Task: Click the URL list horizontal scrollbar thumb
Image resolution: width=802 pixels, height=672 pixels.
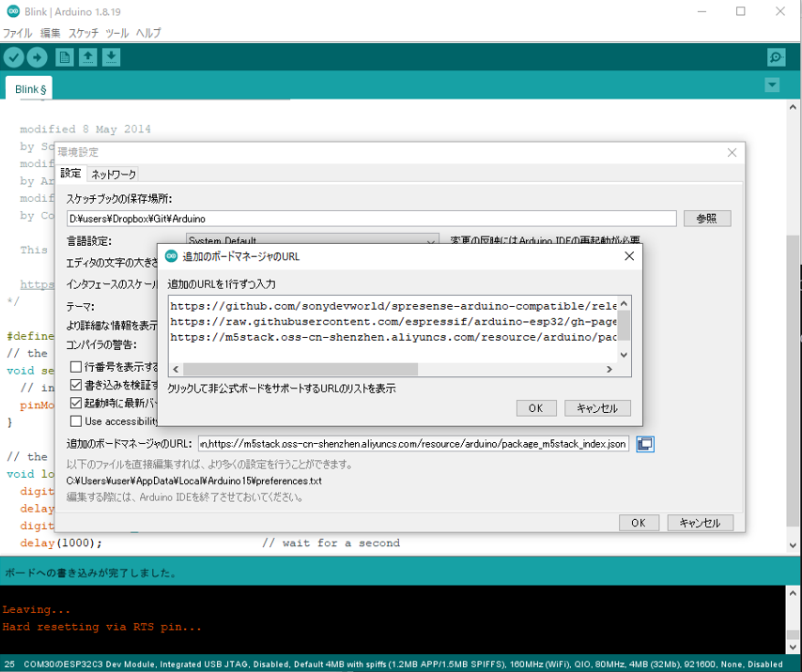Action: point(301,369)
